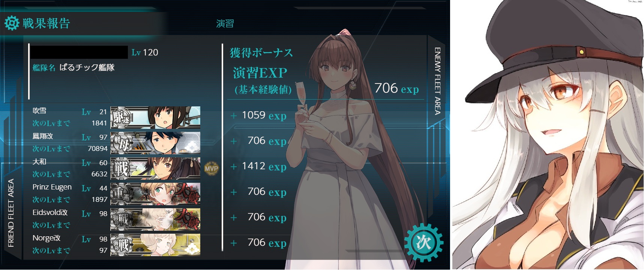Click the 演習EXP 706 exp value
Screen dimensions: 644x270
click(396, 88)
